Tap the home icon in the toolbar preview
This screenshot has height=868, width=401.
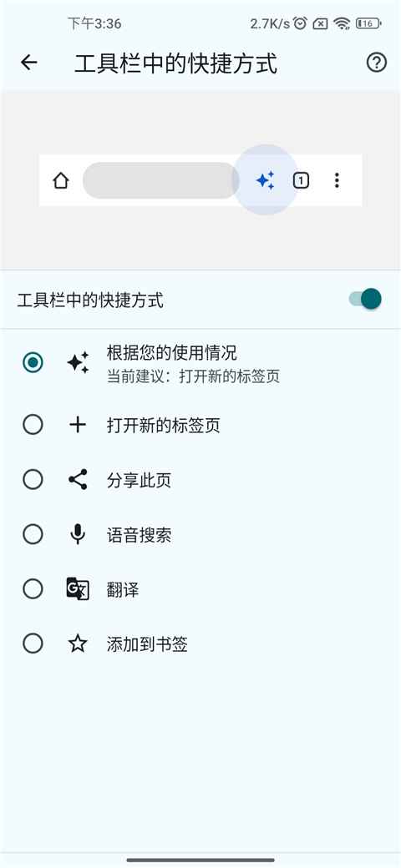click(x=60, y=180)
